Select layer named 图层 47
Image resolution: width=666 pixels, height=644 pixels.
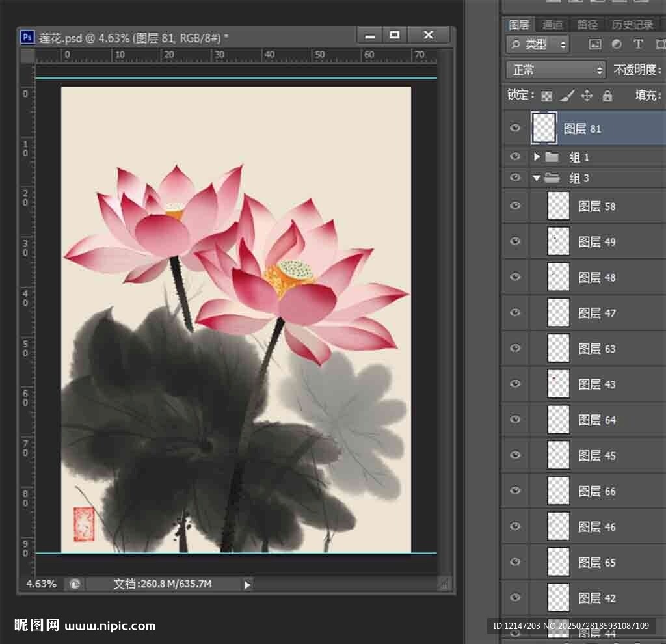click(x=597, y=313)
